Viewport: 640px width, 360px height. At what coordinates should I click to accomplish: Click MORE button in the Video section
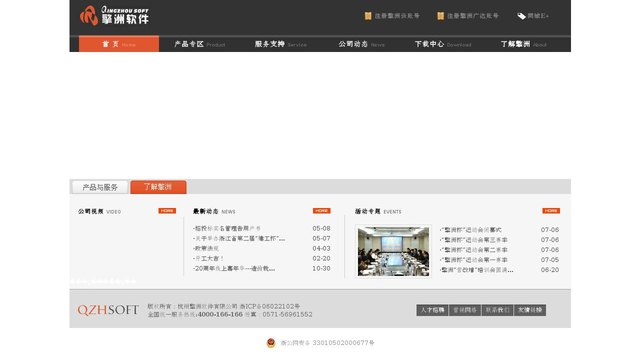[167, 211]
